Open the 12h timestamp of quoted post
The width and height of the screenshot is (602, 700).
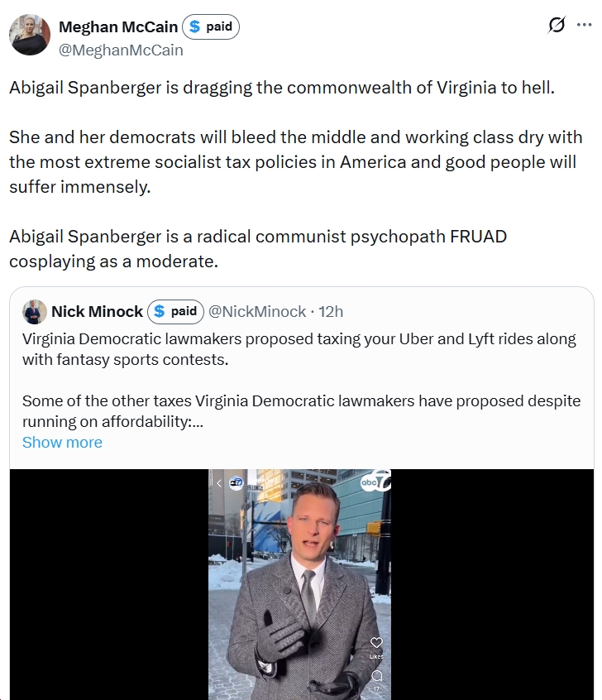(331, 311)
